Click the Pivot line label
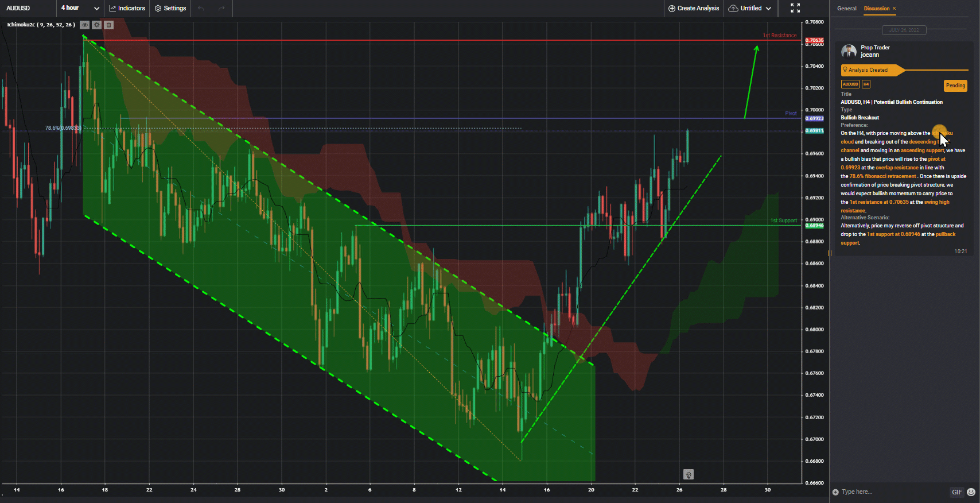Screen dimensions: 980x503 791,113
